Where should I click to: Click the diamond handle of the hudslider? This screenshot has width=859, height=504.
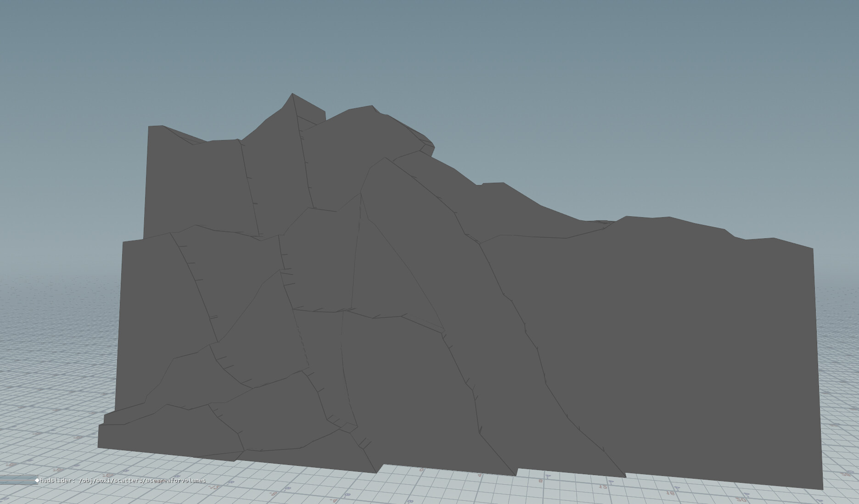pyautogui.click(x=37, y=480)
